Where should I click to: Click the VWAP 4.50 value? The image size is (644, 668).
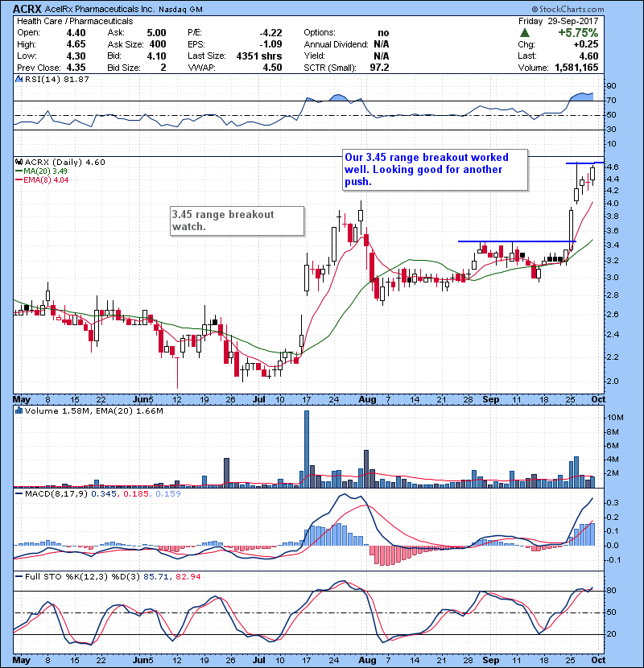click(x=272, y=68)
